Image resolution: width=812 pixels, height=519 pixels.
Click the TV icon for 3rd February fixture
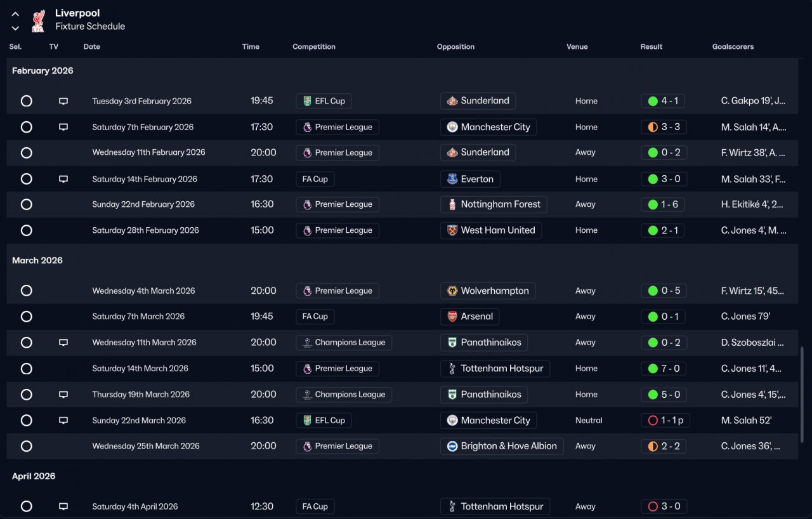(63, 101)
